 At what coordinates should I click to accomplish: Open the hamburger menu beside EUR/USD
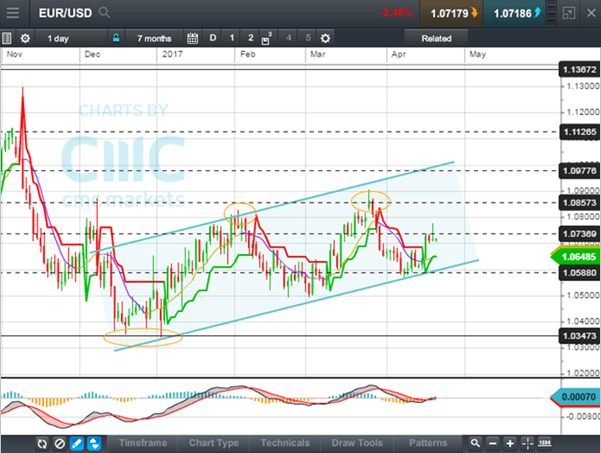click(13, 13)
